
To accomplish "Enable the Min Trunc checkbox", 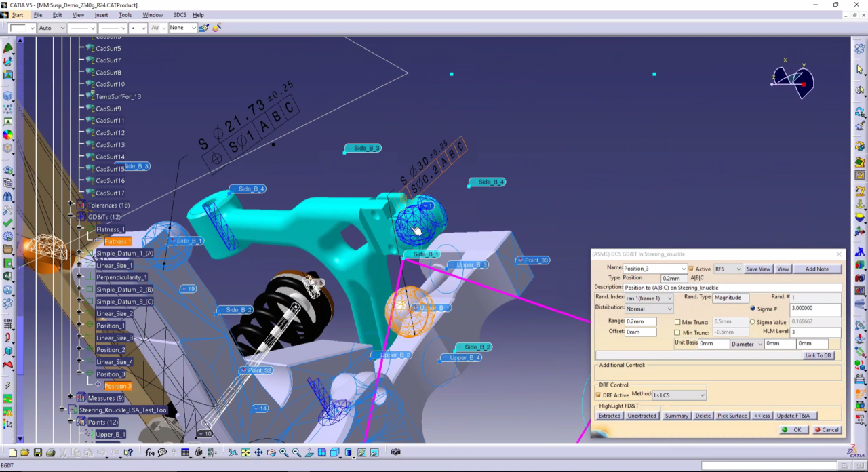I will click(677, 332).
